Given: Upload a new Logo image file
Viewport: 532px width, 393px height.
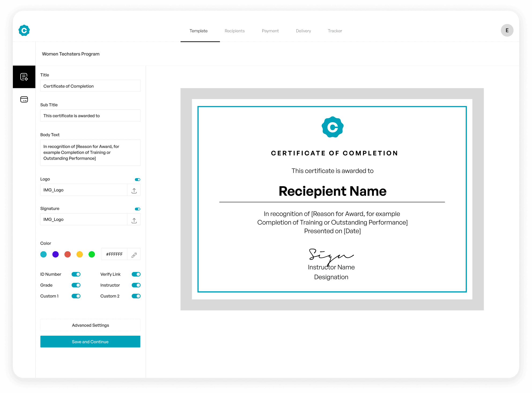Looking at the screenshot, I should pos(134,190).
